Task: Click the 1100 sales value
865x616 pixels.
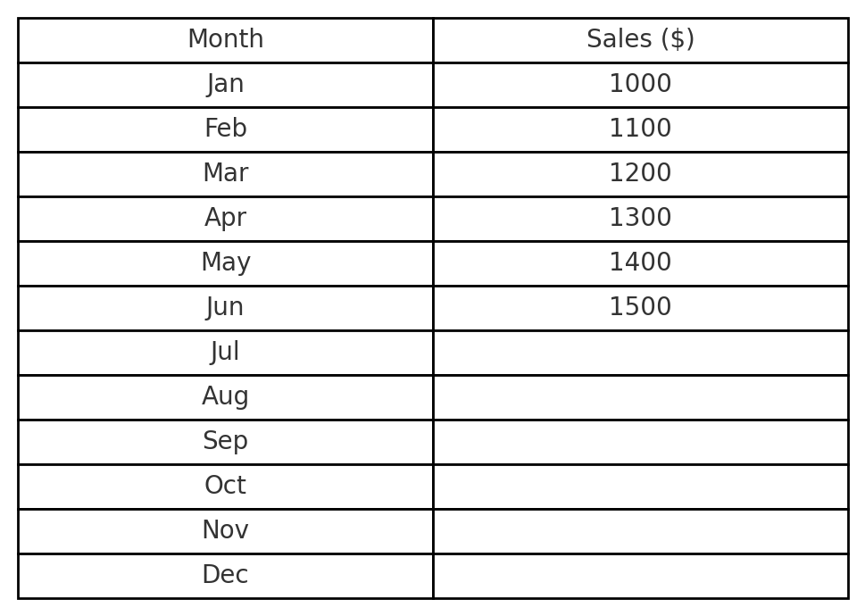Action: (x=640, y=129)
